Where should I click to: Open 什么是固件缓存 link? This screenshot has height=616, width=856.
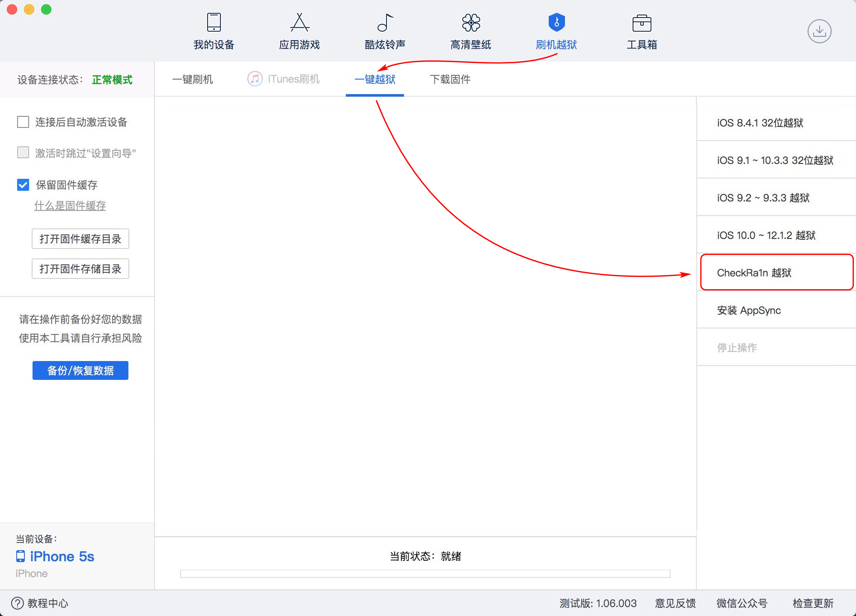click(70, 206)
